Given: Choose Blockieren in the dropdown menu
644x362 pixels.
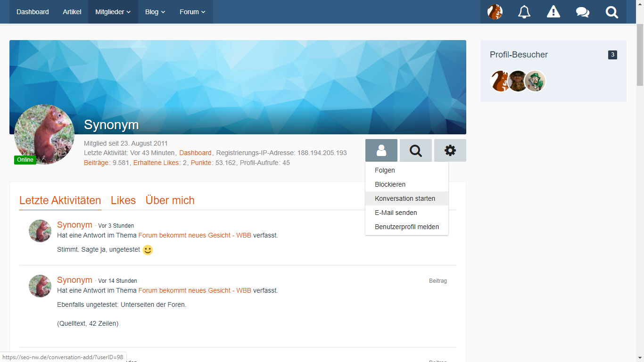Looking at the screenshot, I should (x=390, y=184).
